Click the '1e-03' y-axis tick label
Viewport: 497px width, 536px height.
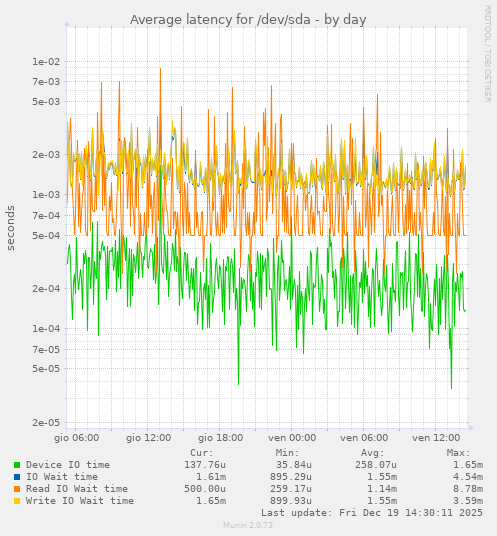pos(46,195)
